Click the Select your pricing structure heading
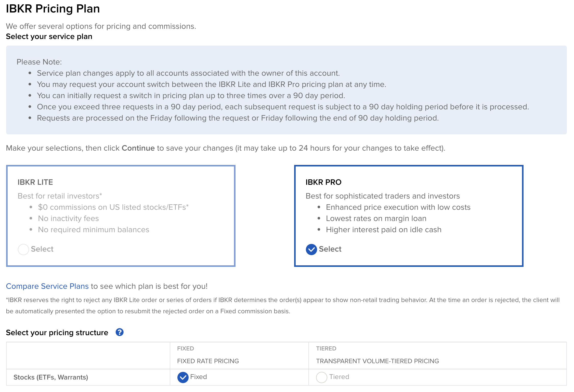The width and height of the screenshot is (574, 392). point(57,332)
